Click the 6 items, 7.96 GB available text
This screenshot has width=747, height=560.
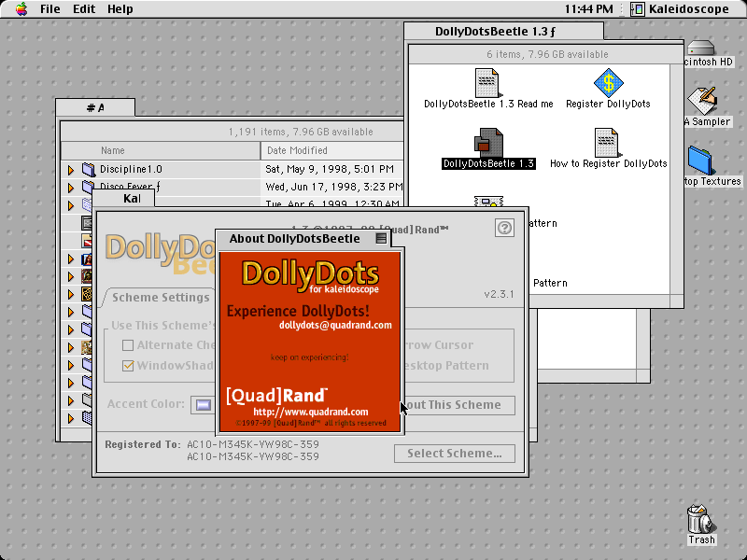pyautogui.click(x=547, y=54)
